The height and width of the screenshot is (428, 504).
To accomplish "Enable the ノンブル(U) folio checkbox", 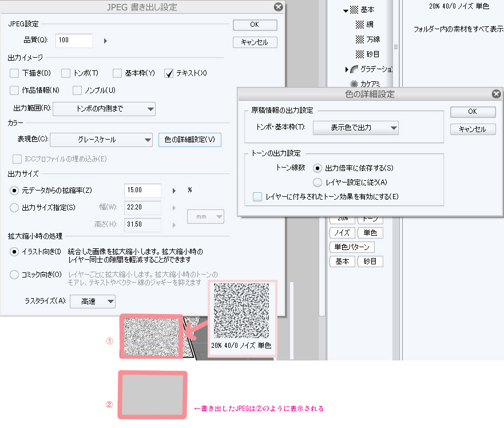I will tap(77, 90).
